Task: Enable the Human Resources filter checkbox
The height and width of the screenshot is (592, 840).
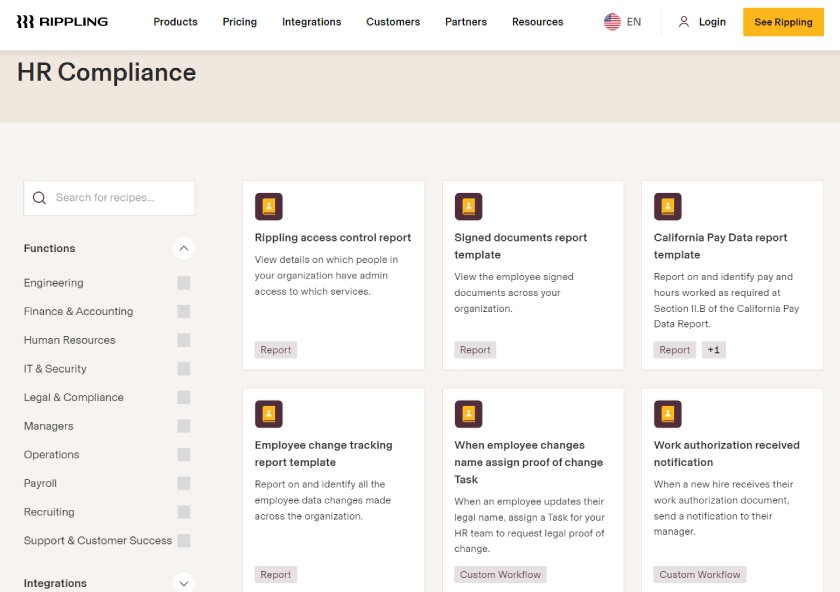Action: (x=184, y=340)
